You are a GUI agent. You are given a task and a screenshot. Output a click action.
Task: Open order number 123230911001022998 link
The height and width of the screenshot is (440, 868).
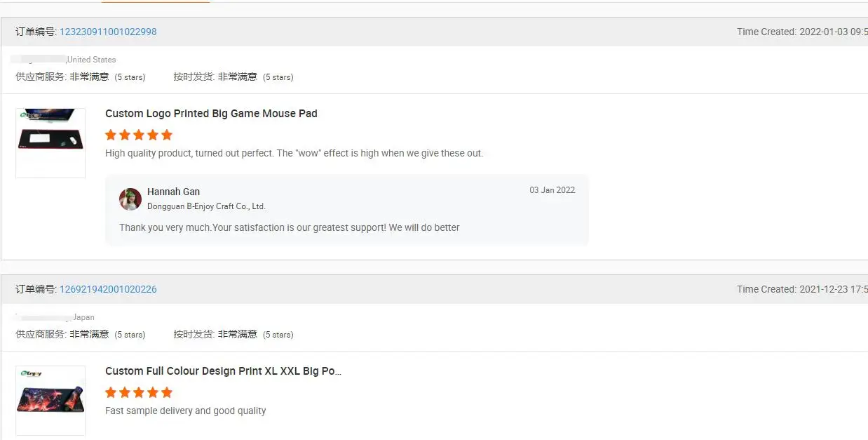108,32
